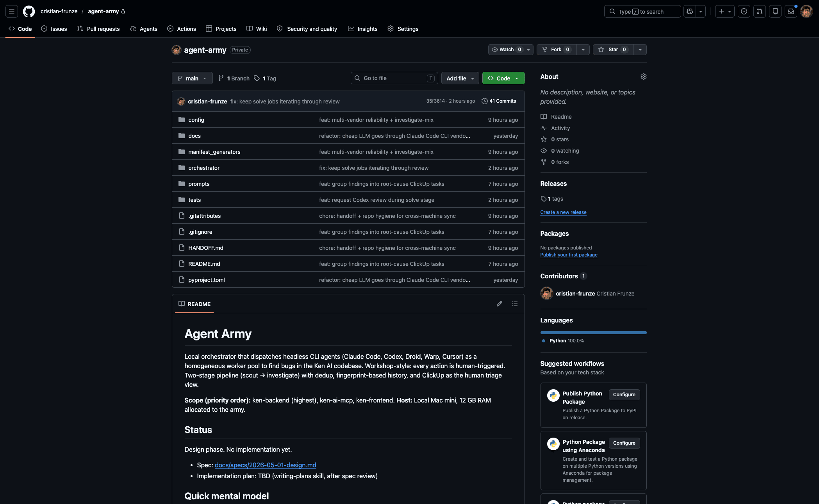The width and height of the screenshot is (819, 504).
Task: Open Copilot chat icon in header
Action: tap(690, 11)
